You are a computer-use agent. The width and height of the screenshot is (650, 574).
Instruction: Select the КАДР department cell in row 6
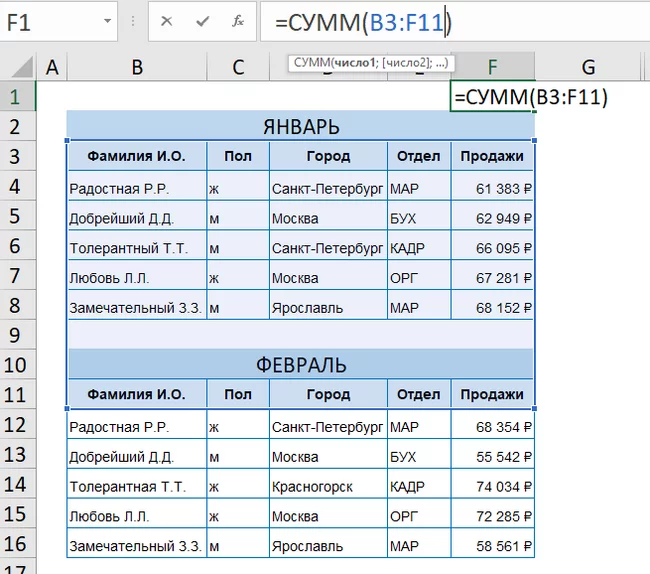[x=419, y=246]
